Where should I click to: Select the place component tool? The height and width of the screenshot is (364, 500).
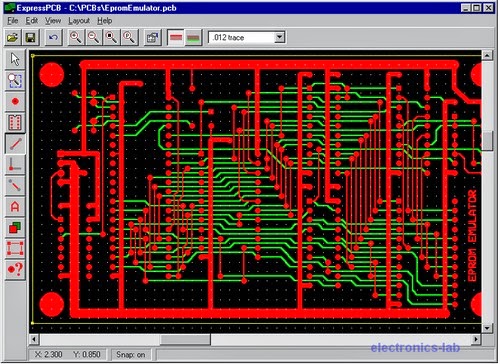tap(15, 122)
